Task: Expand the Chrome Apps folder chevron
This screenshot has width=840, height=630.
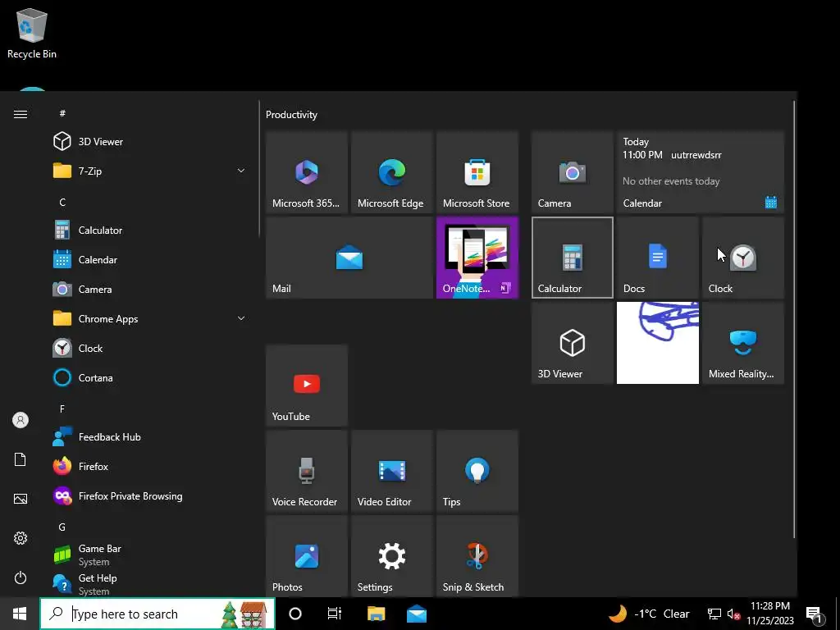Action: (x=241, y=318)
